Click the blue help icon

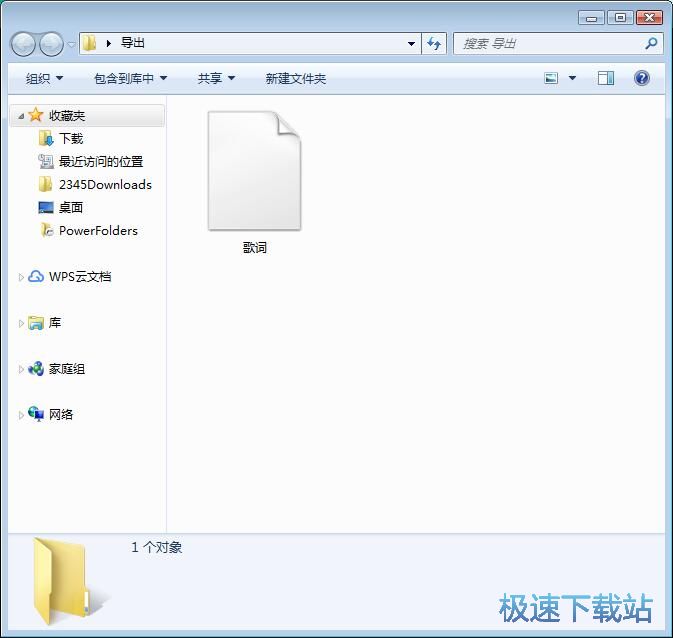point(642,78)
